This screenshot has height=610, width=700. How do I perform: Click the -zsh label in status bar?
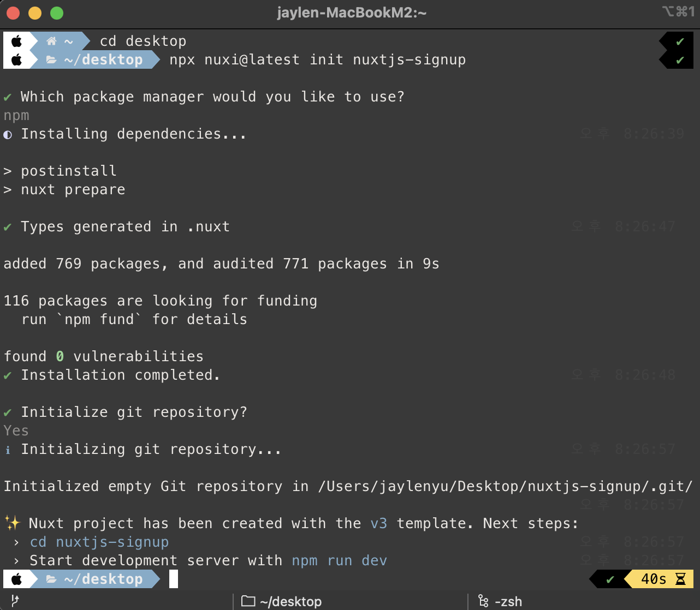(x=508, y=602)
